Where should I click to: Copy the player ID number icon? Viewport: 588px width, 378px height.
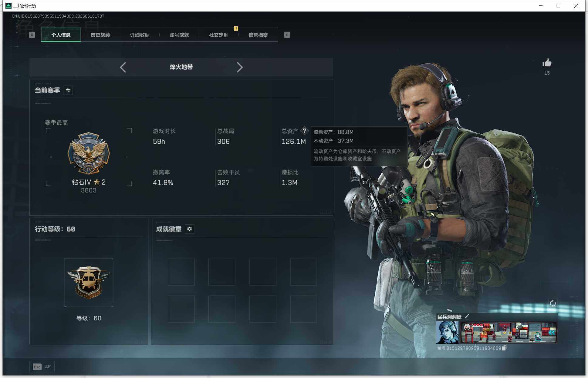pos(504,348)
